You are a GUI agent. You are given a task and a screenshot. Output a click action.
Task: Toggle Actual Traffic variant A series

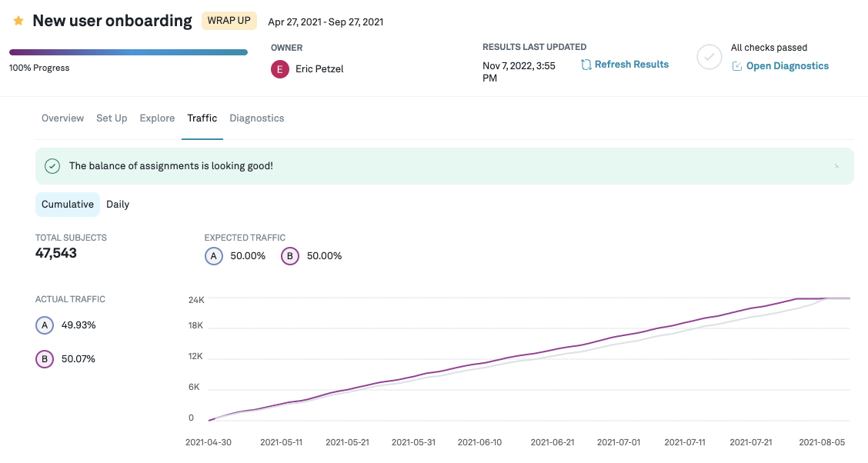point(45,325)
